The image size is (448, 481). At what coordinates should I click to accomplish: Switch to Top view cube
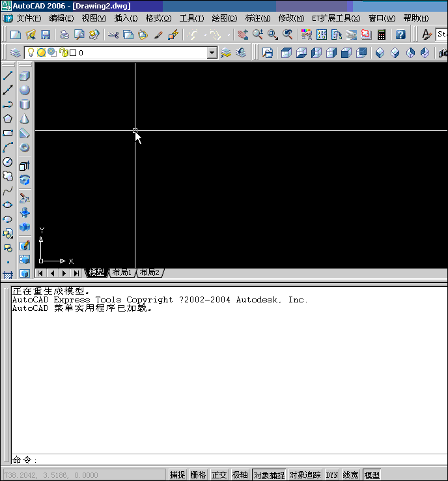(x=287, y=53)
